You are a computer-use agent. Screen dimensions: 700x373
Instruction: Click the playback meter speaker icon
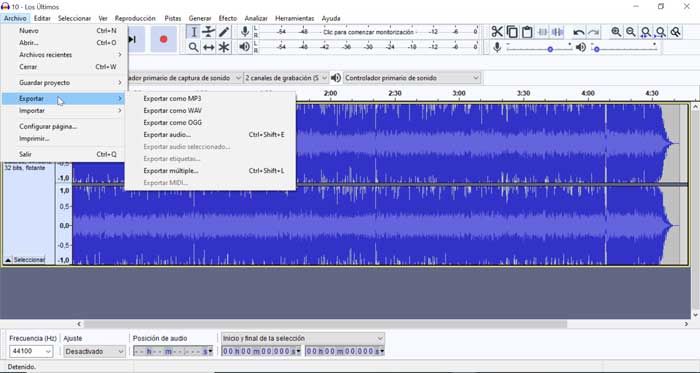click(245, 46)
